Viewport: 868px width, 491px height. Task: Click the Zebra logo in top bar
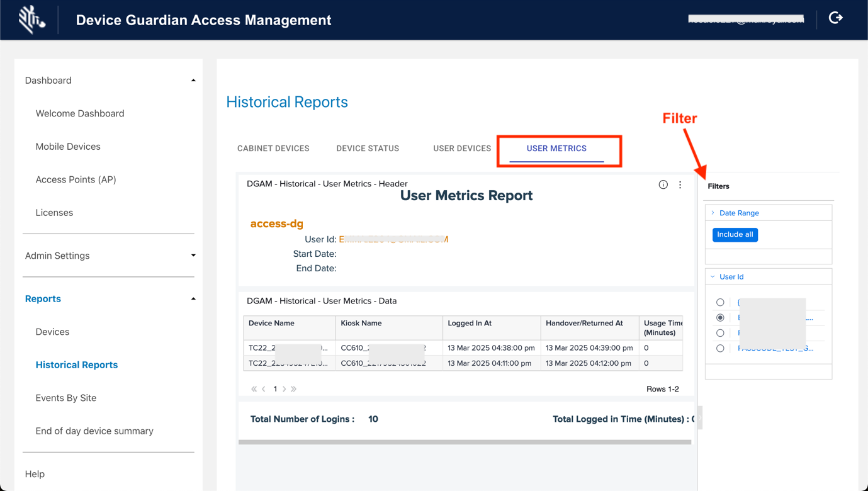coord(31,20)
